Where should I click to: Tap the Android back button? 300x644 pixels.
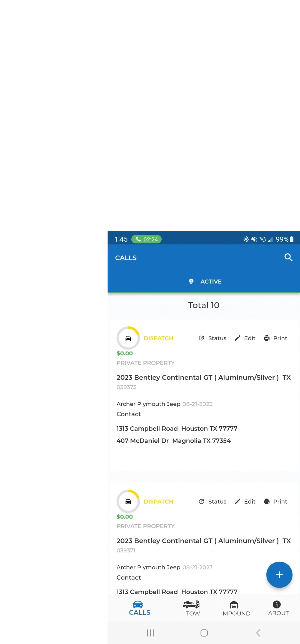tap(258, 633)
